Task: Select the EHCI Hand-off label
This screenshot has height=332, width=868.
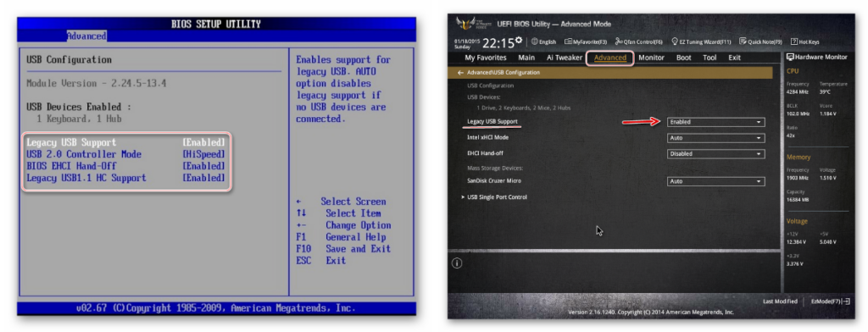Action: tap(486, 154)
